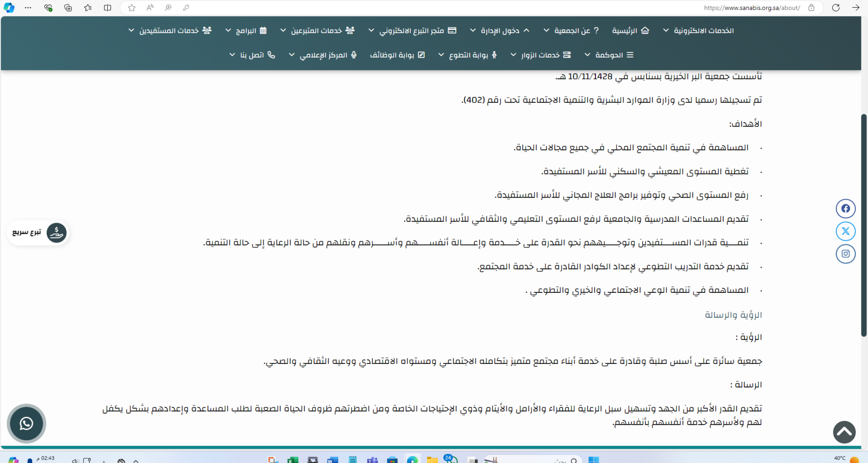Open the Copilot icon in Edge toolbar
The width and height of the screenshot is (868, 463).
9,8
